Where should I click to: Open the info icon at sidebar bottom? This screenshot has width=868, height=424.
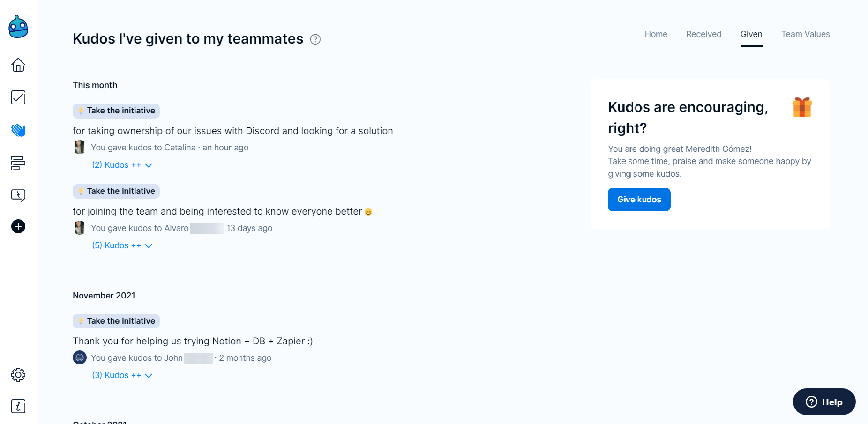click(x=18, y=406)
